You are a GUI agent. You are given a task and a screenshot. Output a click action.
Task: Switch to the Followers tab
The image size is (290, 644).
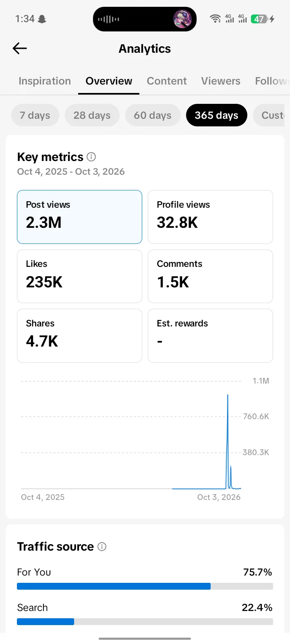(x=272, y=81)
